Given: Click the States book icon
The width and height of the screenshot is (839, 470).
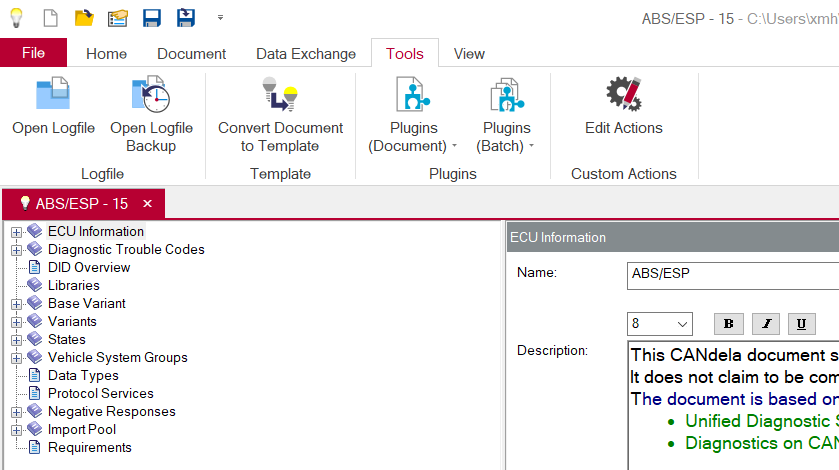Looking at the screenshot, I should 35,339.
